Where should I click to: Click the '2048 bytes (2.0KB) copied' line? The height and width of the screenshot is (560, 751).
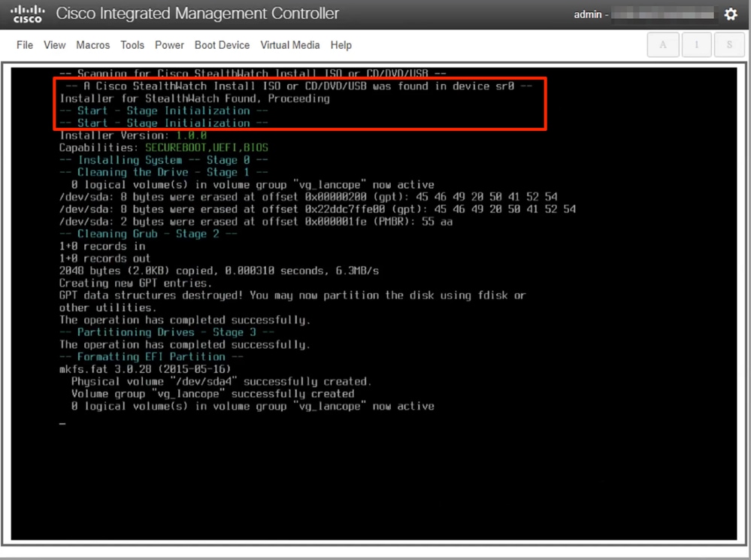(219, 271)
